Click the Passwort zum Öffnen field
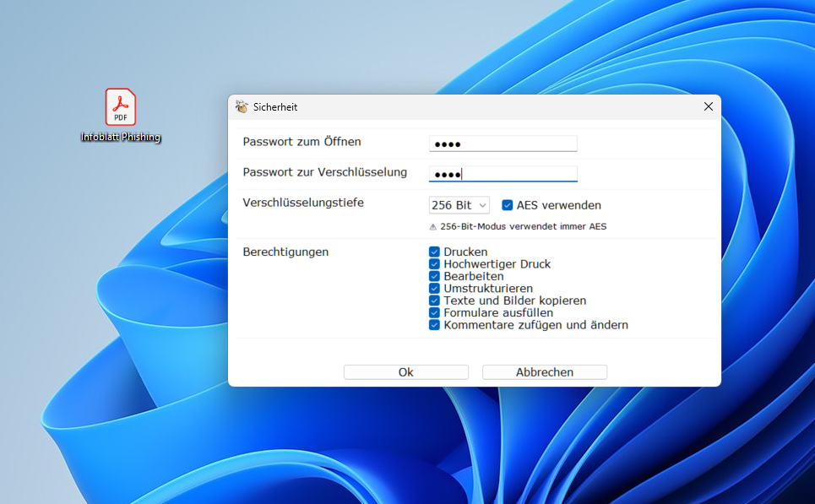The width and height of the screenshot is (815, 504). coord(503,144)
